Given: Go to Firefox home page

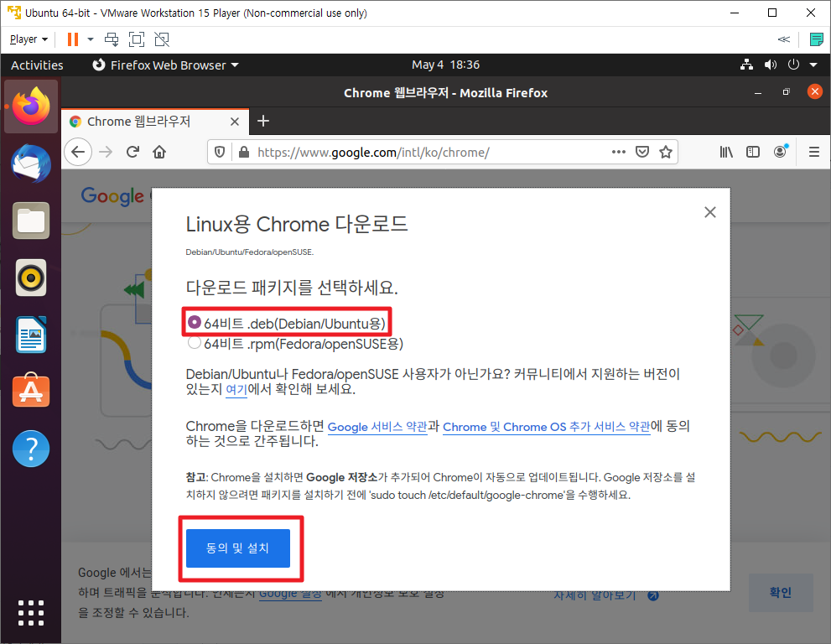Looking at the screenshot, I should click(x=159, y=152).
